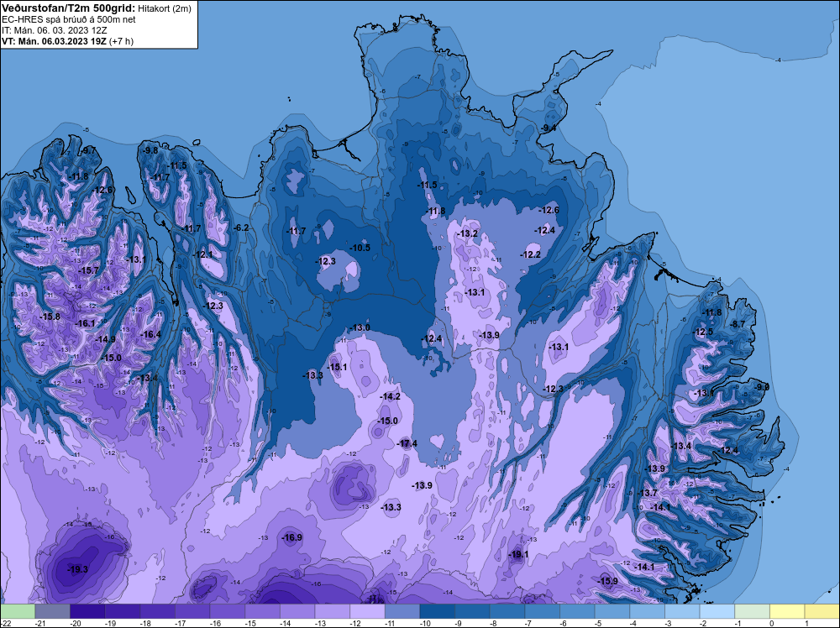Screen dimensions: 840x628
Task: Pick the -13 legend color swatch
Action: point(333,611)
